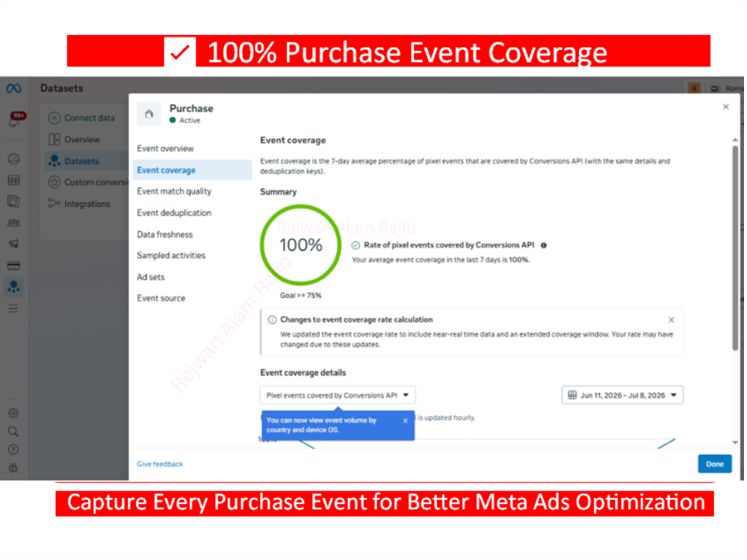Click the Connect data plus icon
Screen dimensions: 747x560
click(x=55, y=118)
